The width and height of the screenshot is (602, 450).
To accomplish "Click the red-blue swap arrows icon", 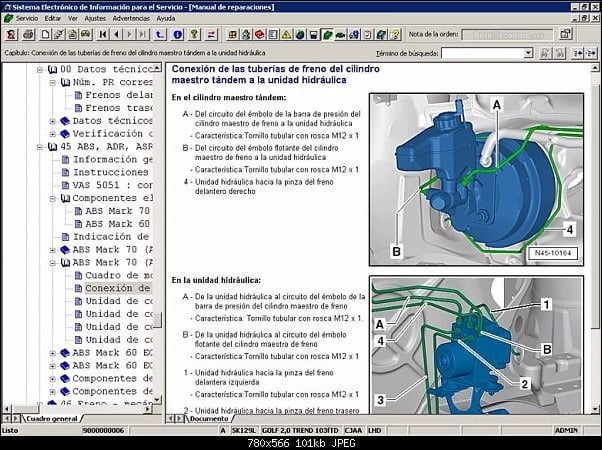I will [x=211, y=35].
